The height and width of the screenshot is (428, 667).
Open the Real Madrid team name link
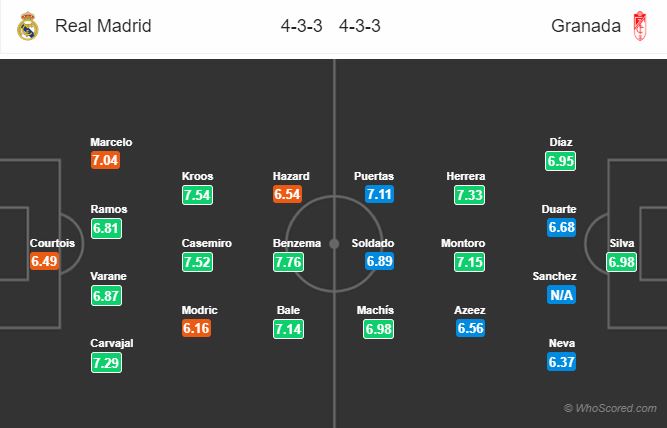click(x=103, y=26)
